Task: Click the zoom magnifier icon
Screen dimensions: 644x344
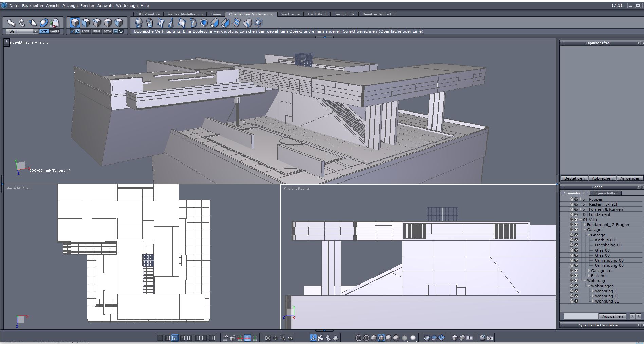Action: point(283,338)
